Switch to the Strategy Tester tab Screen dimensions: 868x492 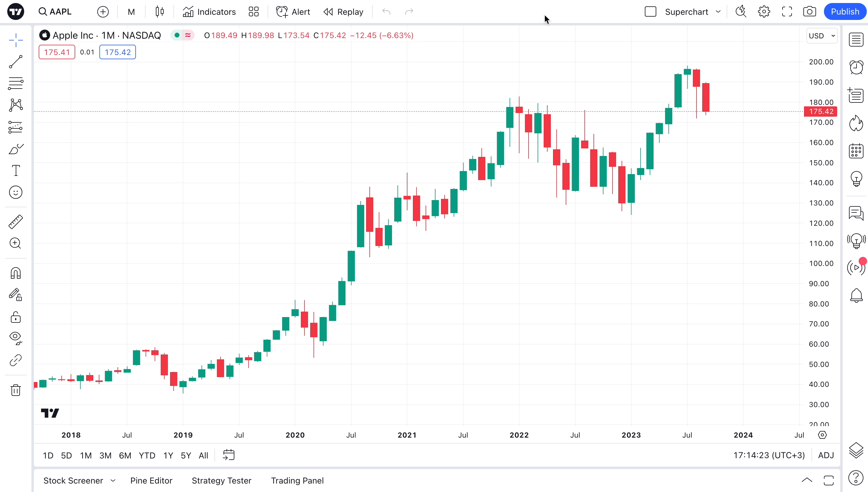tap(221, 480)
